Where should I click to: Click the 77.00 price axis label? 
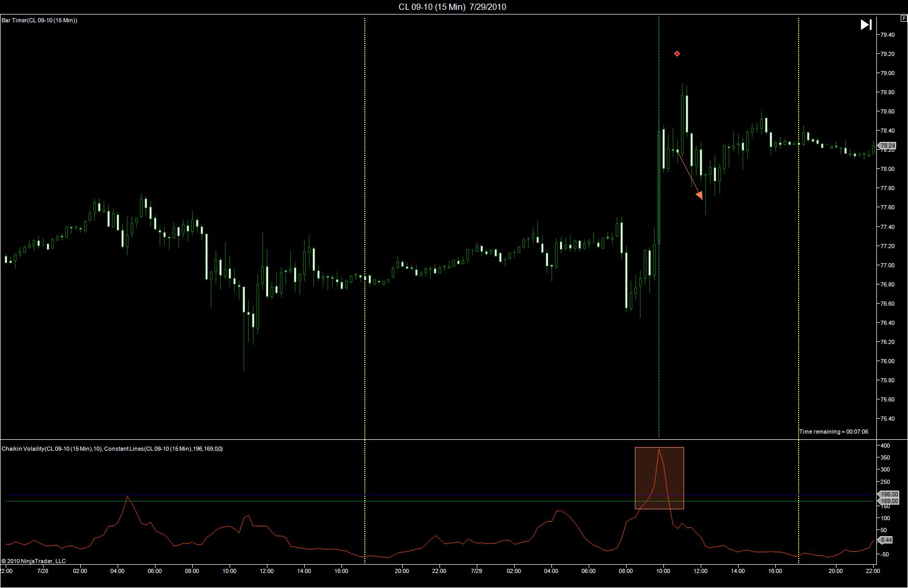(887, 265)
